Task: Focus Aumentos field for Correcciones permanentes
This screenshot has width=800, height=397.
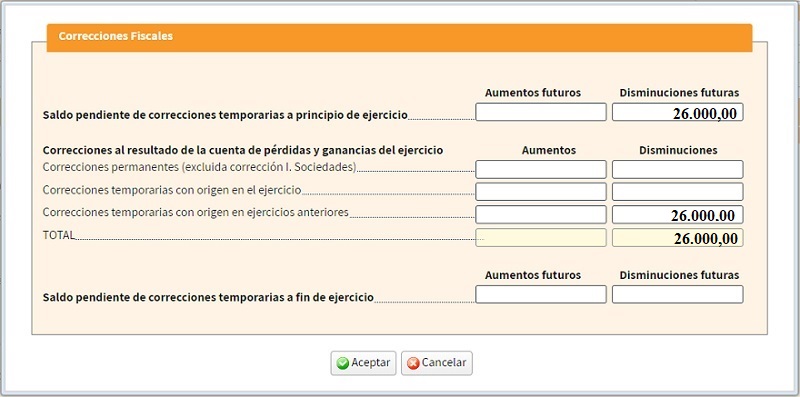Action: (x=541, y=169)
